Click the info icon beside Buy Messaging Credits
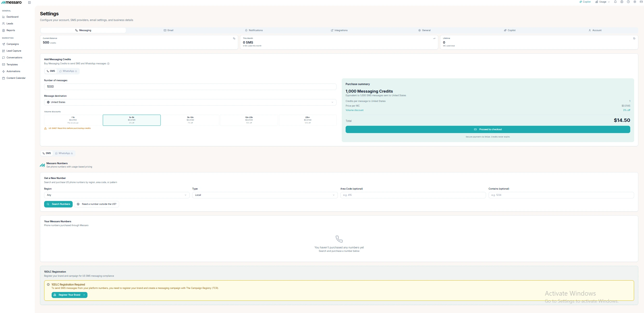The image size is (644, 313). [108, 64]
